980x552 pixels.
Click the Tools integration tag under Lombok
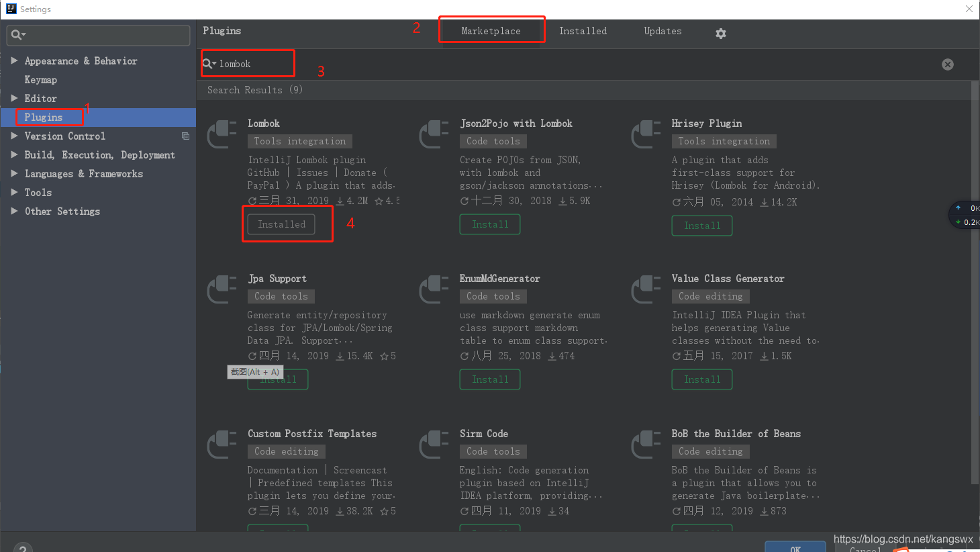click(x=300, y=141)
